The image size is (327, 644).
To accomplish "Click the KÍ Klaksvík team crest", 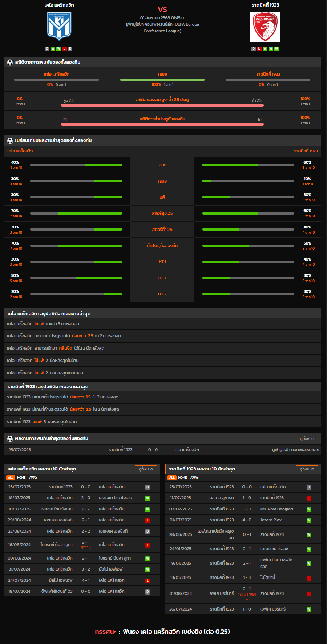I will coord(59,26).
